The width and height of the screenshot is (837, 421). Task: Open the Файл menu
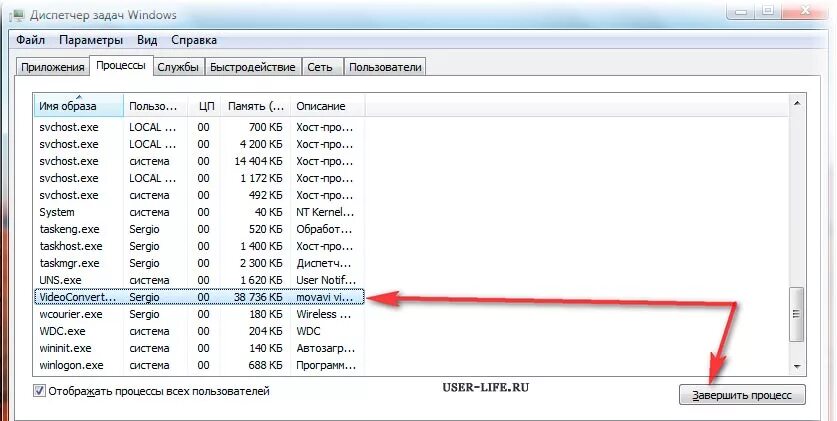click(30, 40)
